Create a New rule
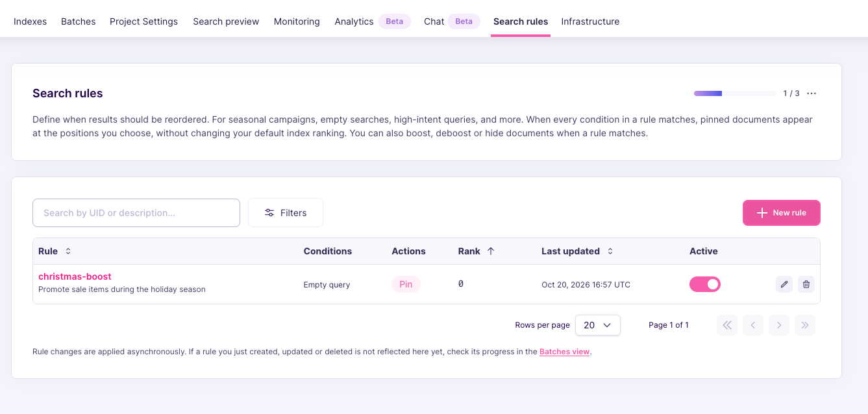 pos(782,213)
